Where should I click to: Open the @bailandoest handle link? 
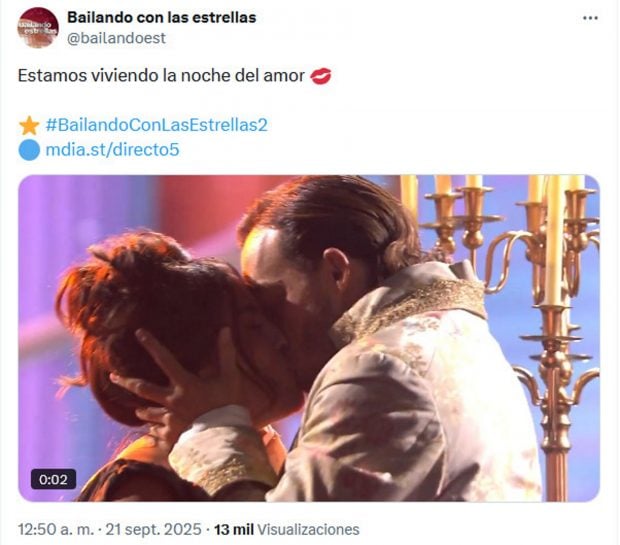point(116,38)
